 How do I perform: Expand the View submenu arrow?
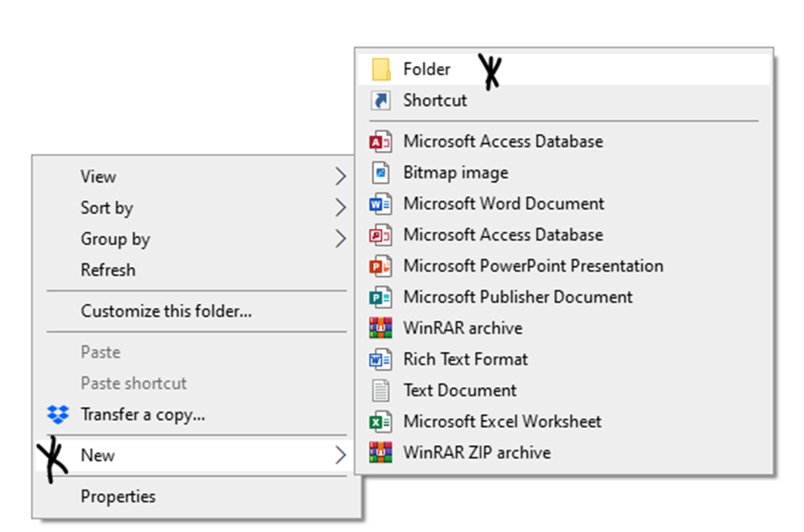pyautogui.click(x=340, y=176)
